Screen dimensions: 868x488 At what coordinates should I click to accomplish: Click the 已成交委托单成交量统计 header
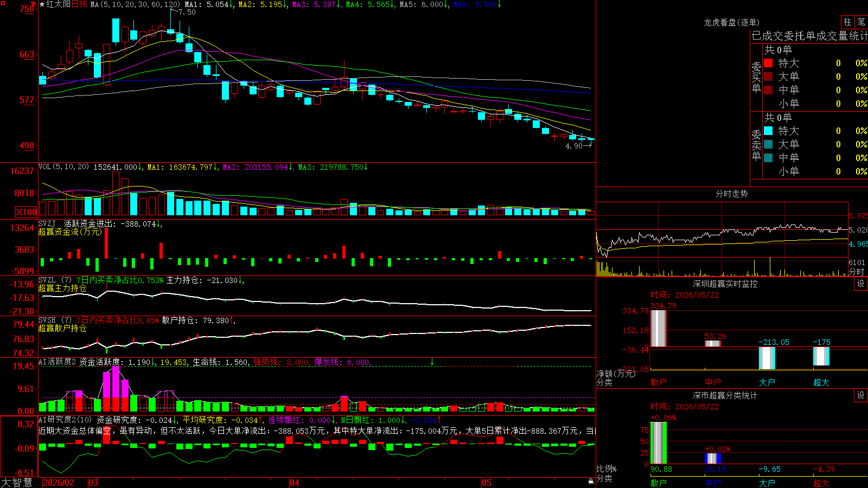coord(809,36)
